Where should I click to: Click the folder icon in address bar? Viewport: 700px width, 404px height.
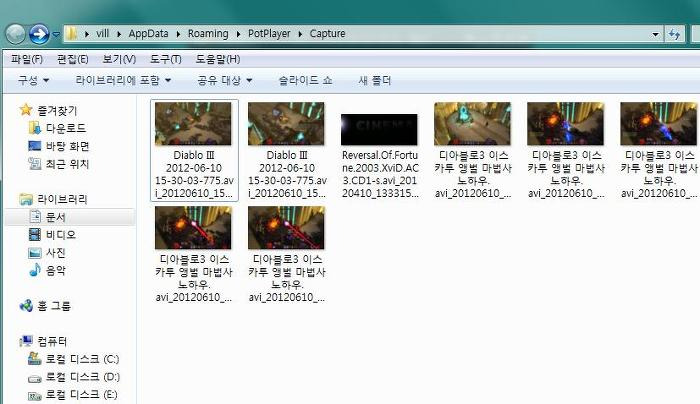pyautogui.click(x=71, y=33)
